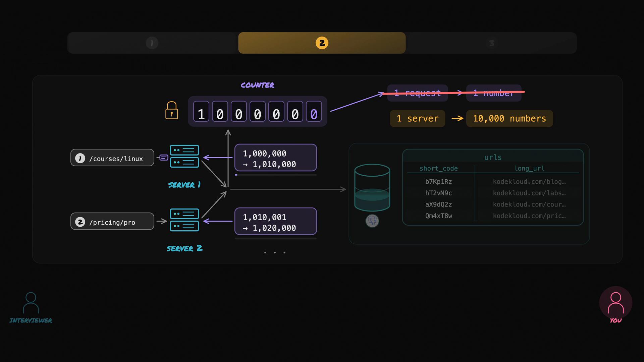Click the kodekloud.com/cour… URL cell
The image size is (644, 362).
point(529,204)
